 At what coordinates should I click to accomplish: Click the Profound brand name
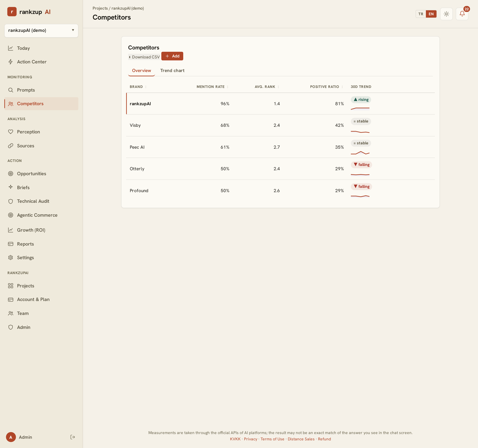[x=139, y=191]
